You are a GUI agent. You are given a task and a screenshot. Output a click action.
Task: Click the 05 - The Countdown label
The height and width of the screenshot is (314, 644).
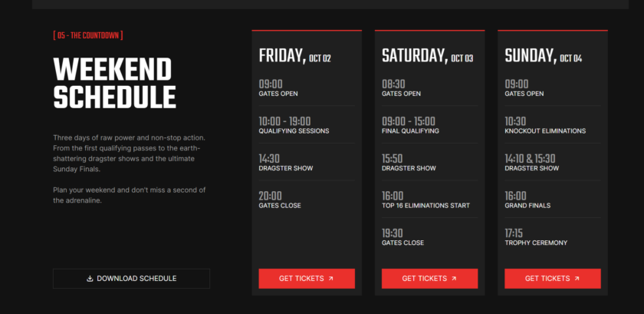88,35
